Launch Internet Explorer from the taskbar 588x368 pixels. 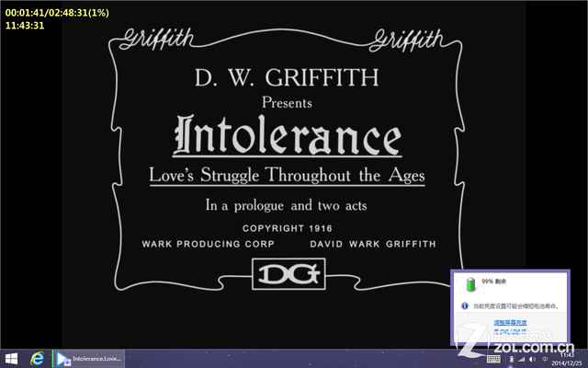click(37, 359)
